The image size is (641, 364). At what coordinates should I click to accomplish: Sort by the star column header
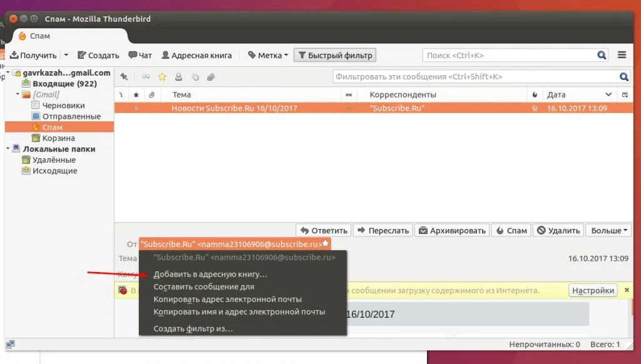tap(136, 95)
